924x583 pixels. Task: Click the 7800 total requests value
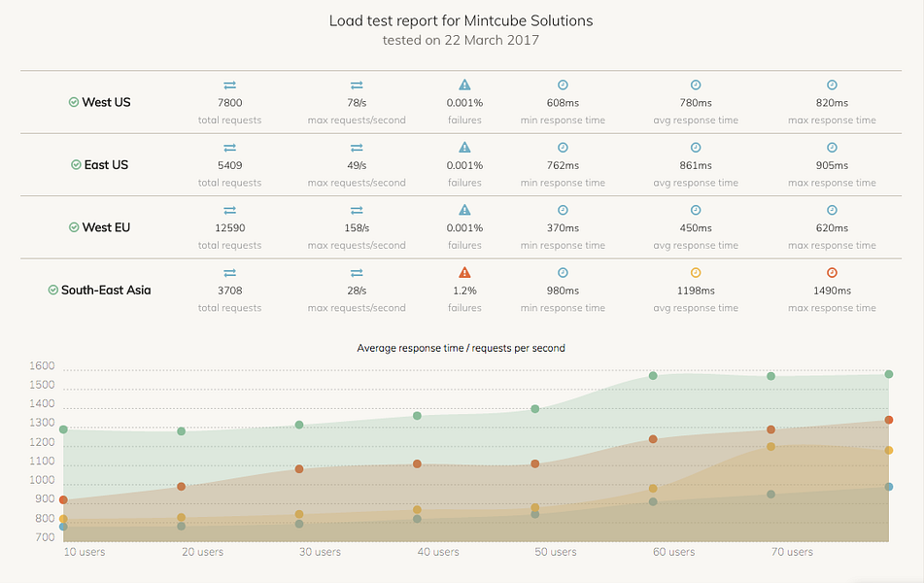coord(230,103)
